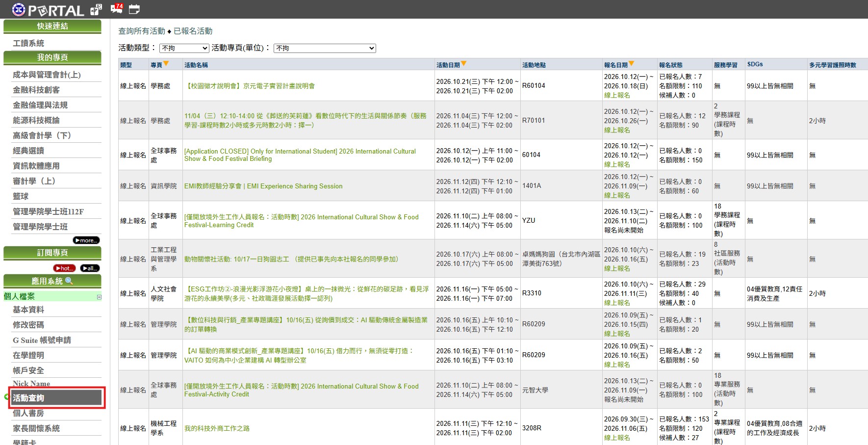The width and height of the screenshot is (868, 445).
Task: Click the university PORTAL logo
Action: [x=48, y=9]
